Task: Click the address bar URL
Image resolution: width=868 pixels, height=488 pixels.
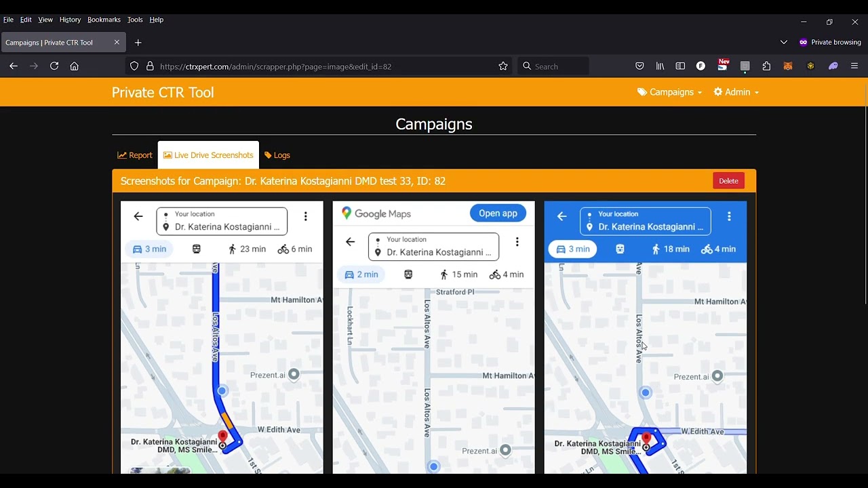Action: click(275, 66)
